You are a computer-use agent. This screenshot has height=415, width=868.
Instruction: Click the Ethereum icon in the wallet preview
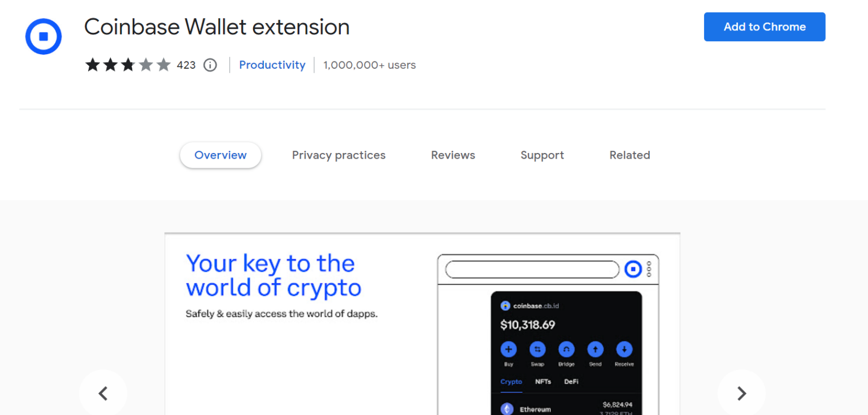506,408
